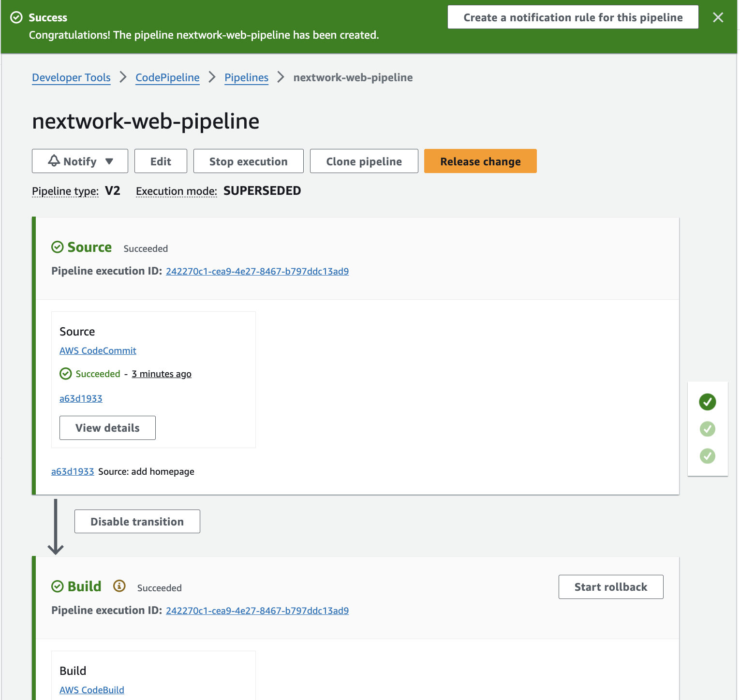Navigate to CodePipeline breadcrumb
Image resolution: width=740 pixels, height=700 pixels.
(x=167, y=77)
